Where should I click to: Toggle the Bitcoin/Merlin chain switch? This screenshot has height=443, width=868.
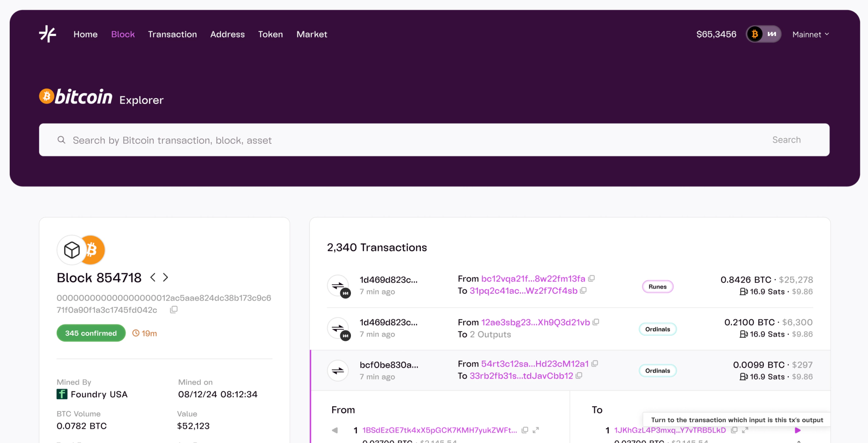point(763,34)
